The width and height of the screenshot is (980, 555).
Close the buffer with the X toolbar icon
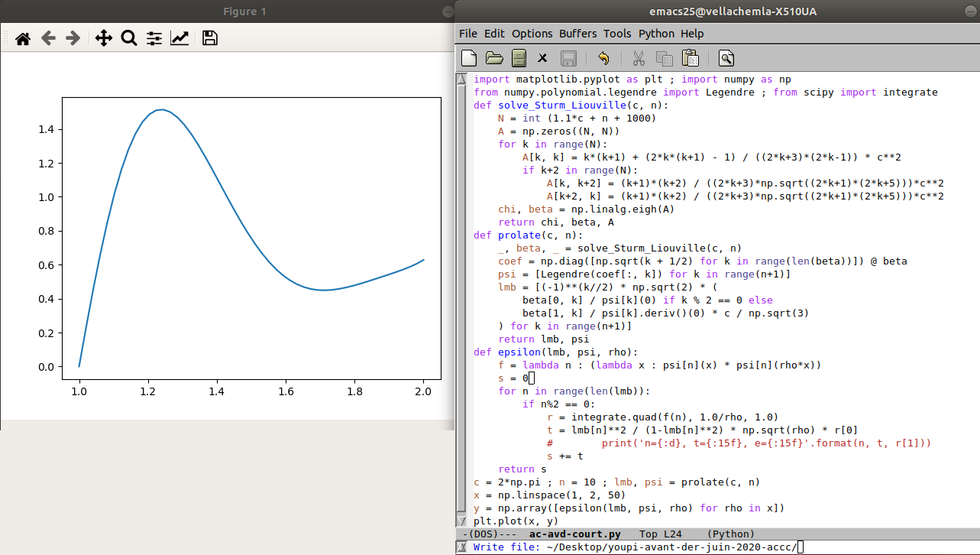(x=542, y=58)
